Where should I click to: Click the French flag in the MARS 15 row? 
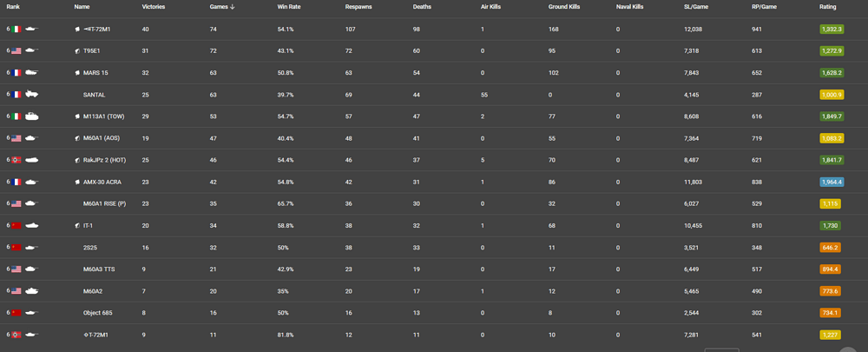click(x=16, y=73)
